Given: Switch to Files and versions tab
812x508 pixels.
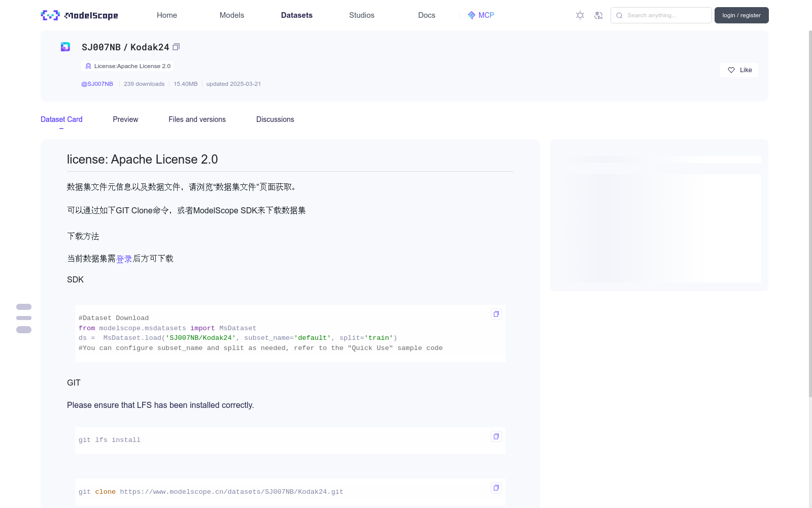Looking at the screenshot, I should coord(197,119).
